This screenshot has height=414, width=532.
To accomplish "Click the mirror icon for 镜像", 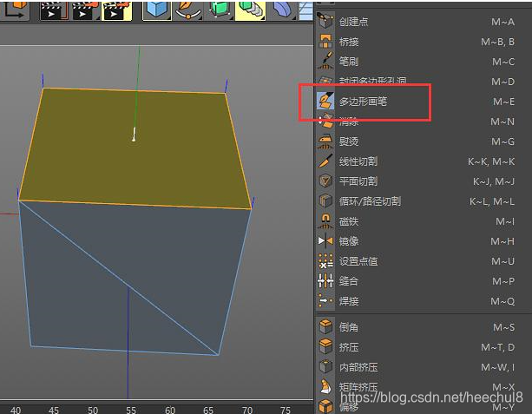I will point(325,241).
